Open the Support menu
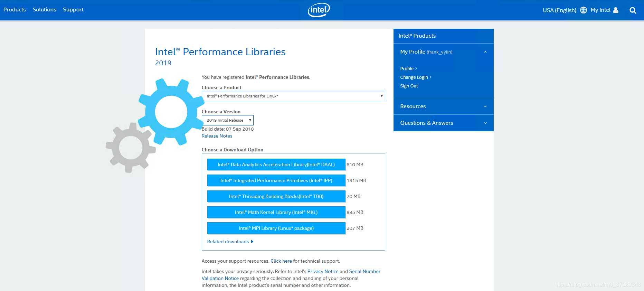Viewport: 644px width, 291px height. tap(73, 10)
